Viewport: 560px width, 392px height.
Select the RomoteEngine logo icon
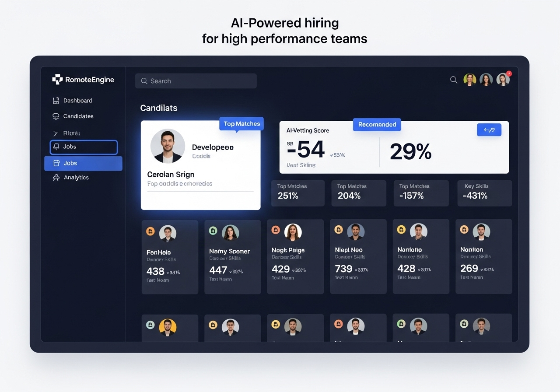click(x=57, y=79)
